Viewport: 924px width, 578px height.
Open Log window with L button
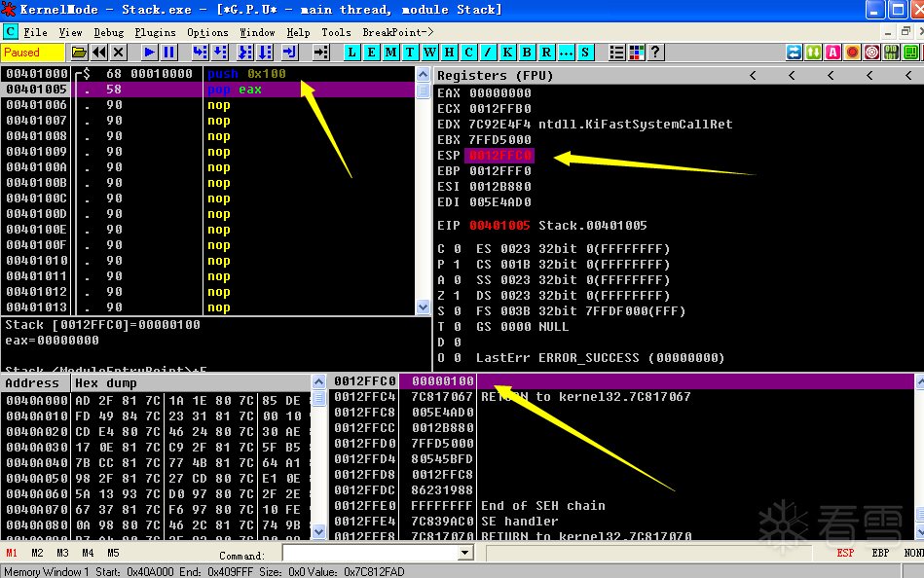pos(351,53)
